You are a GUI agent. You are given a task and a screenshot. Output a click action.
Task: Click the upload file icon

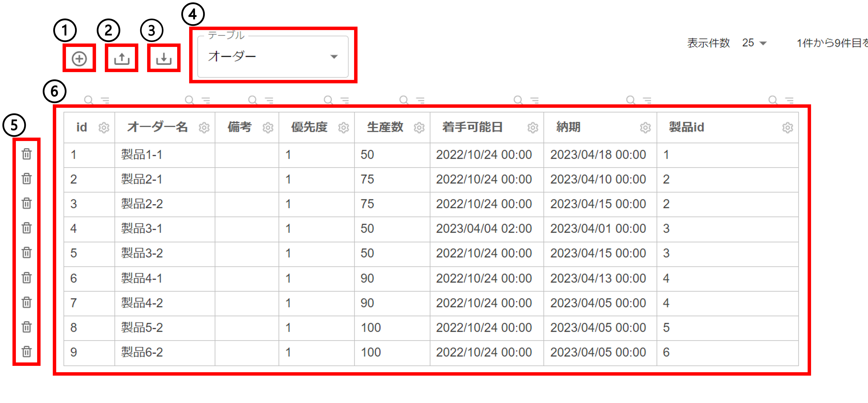[122, 59]
